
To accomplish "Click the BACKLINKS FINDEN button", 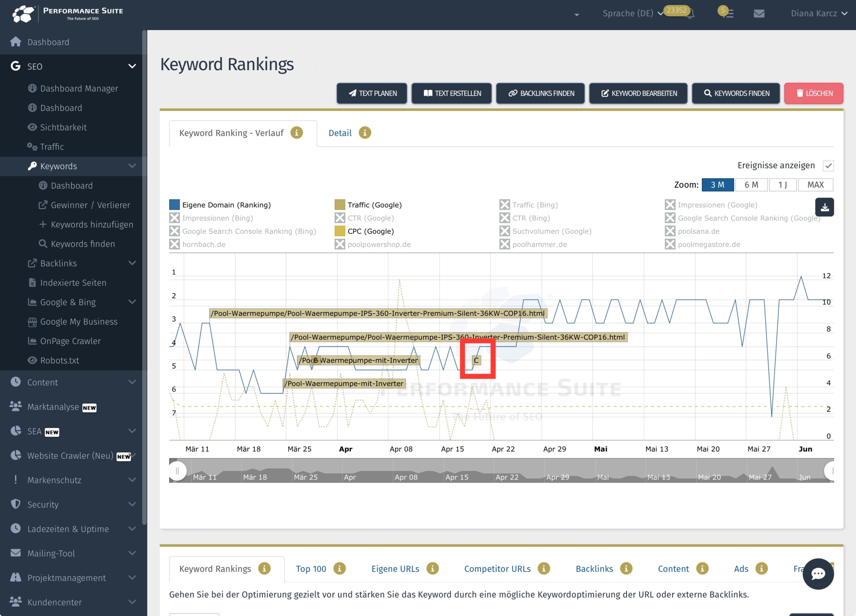I will coord(540,93).
